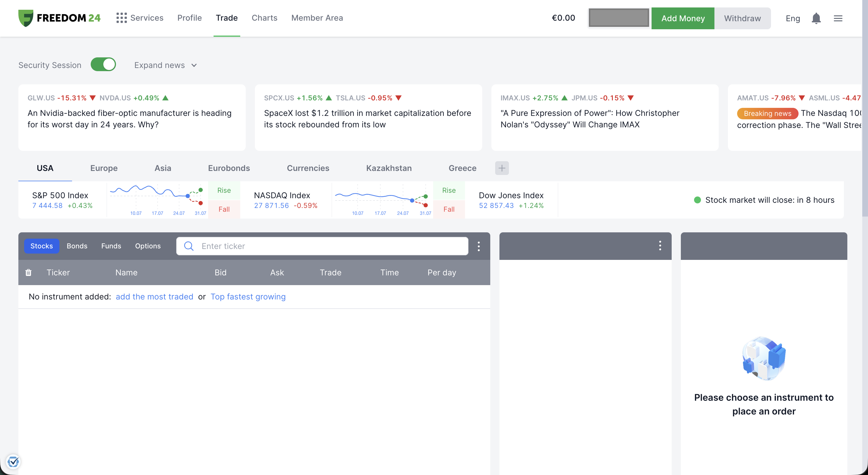This screenshot has height=475, width=868.
Task: Click the JPM.US ticker tag
Action: [584, 98]
